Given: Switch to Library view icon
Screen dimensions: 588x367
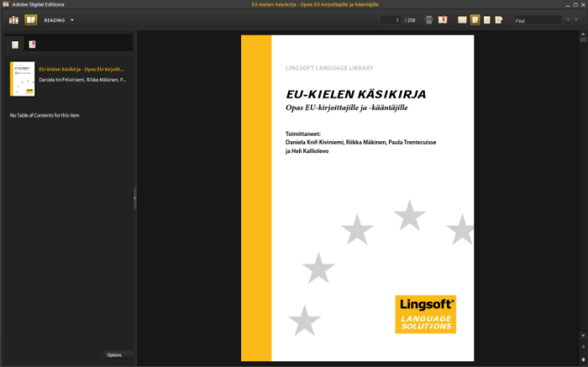Looking at the screenshot, I should point(14,20).
